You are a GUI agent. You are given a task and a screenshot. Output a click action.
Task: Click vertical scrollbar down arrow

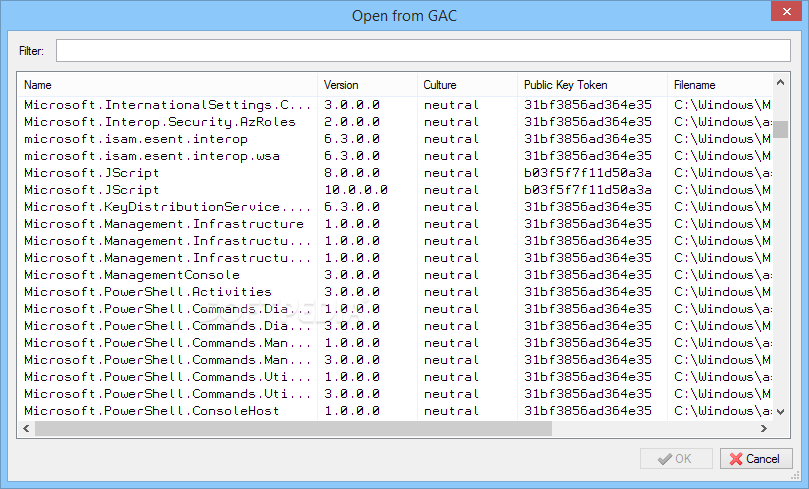(780, 412)
